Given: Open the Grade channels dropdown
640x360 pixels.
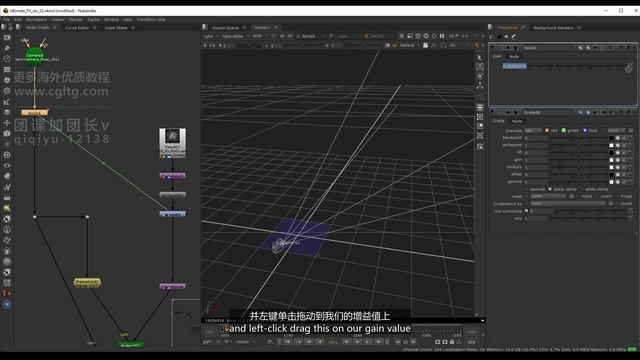Looking at the screenshot, I should [x=533, y=131].
